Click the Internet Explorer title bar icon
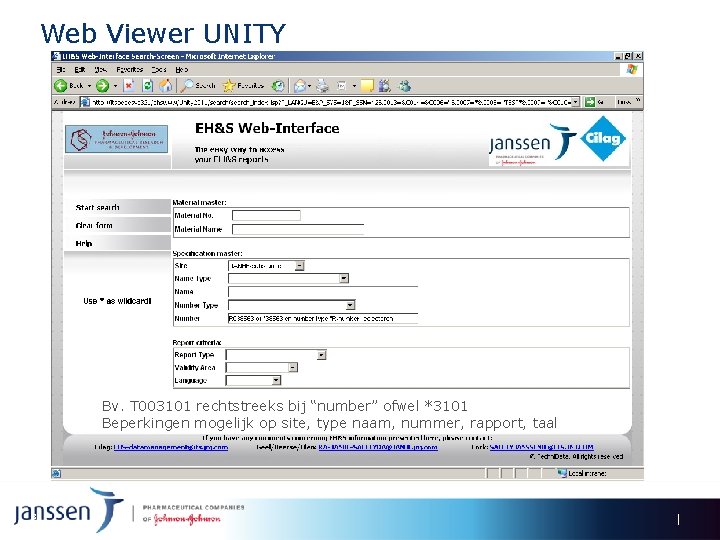This screenshot has height=540, width=720. pos(56,56)
